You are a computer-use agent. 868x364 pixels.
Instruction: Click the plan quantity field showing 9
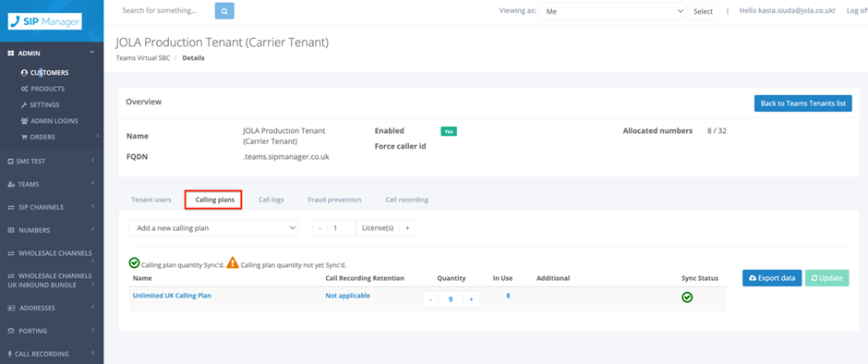pyautogui.click(x=451, y=299)
